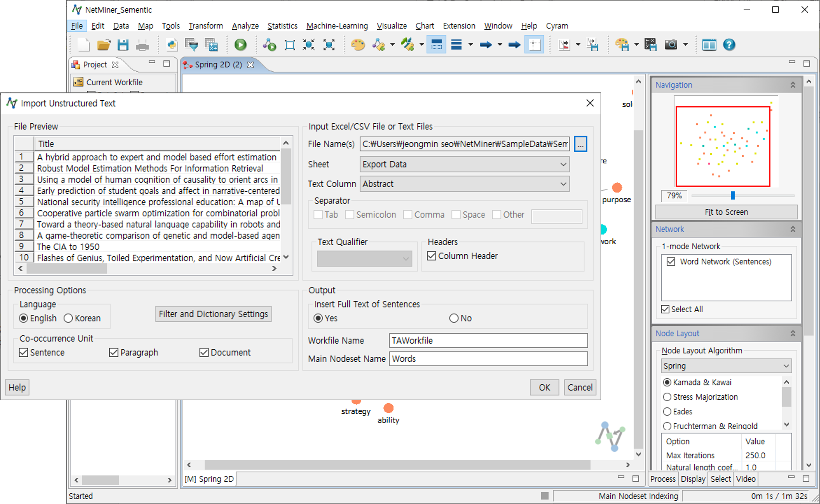Open the Sheet dropdown
Image resolution: width=820 pixels, height=504 pixels.
(x=464, y=164)
